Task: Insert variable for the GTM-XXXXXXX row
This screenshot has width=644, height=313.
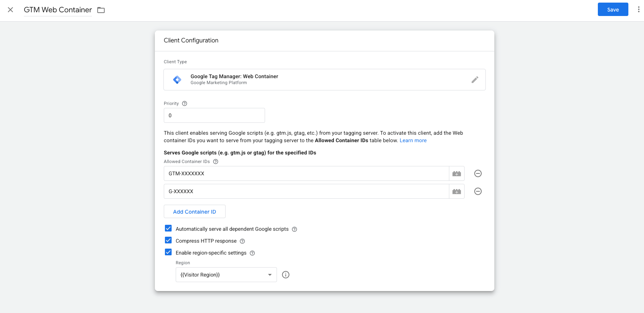Action: [x=457, y=173]
